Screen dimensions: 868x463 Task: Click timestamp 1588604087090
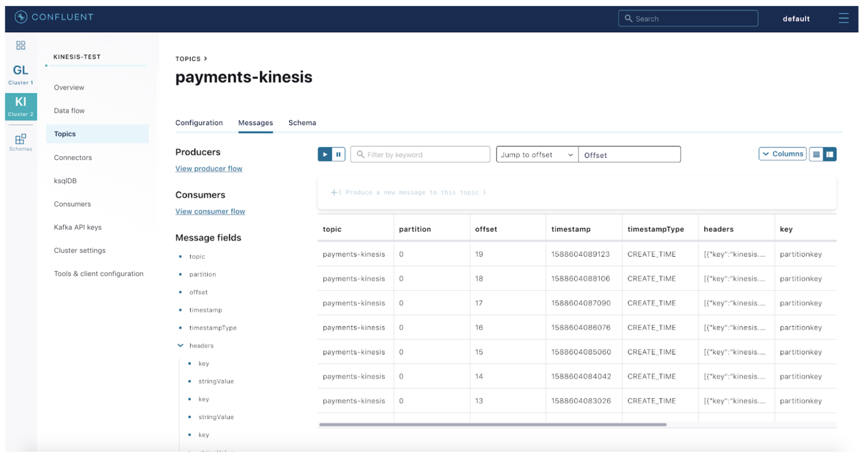[x=581, y=303]
